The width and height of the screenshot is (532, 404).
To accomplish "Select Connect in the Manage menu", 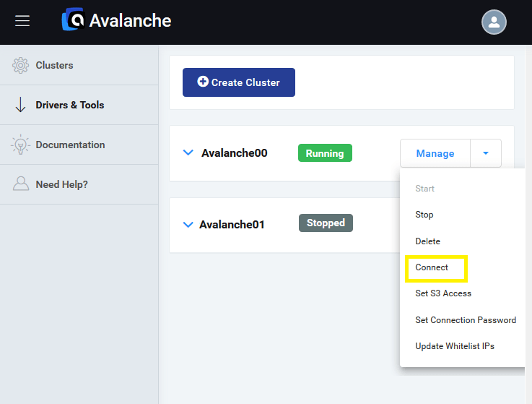I will click(432, 267).
